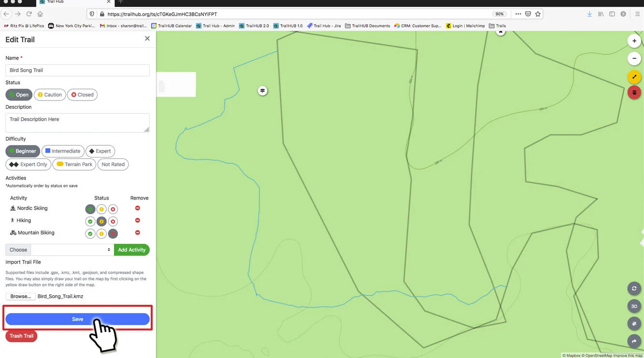The width and height of the screenshot is (644, 358).
Task: Open the page actions three-dot menu
Action: pos(518,14)
